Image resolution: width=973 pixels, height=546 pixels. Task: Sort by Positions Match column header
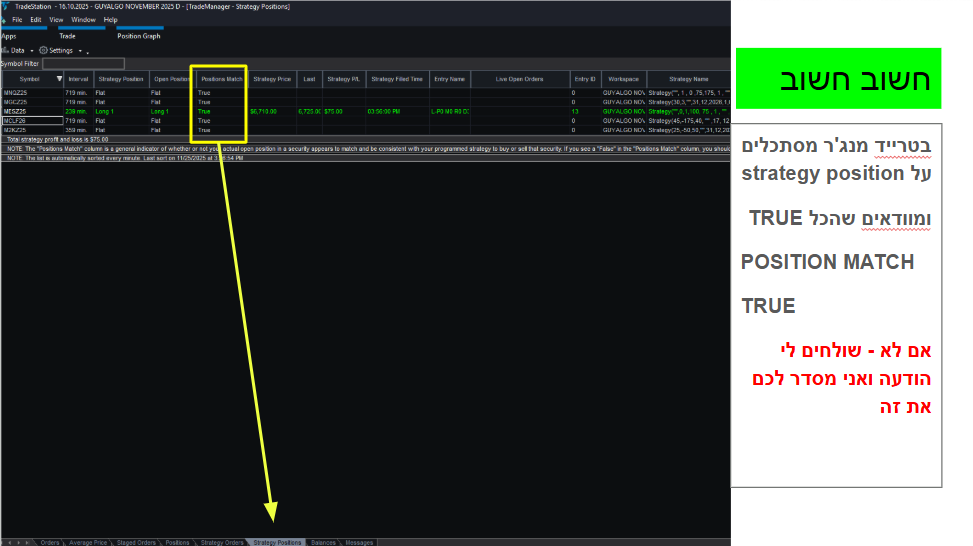220,78
